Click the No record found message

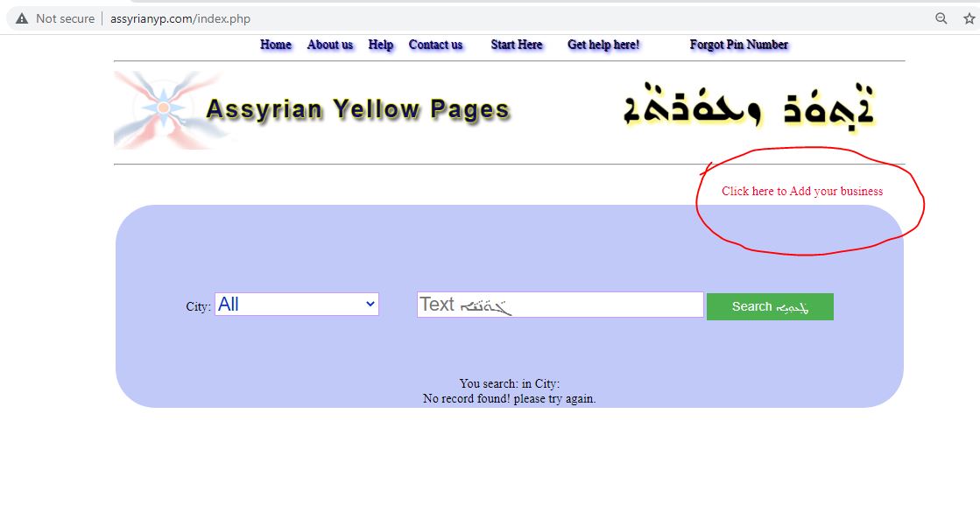pyautogui.click(x=509, y=398)
